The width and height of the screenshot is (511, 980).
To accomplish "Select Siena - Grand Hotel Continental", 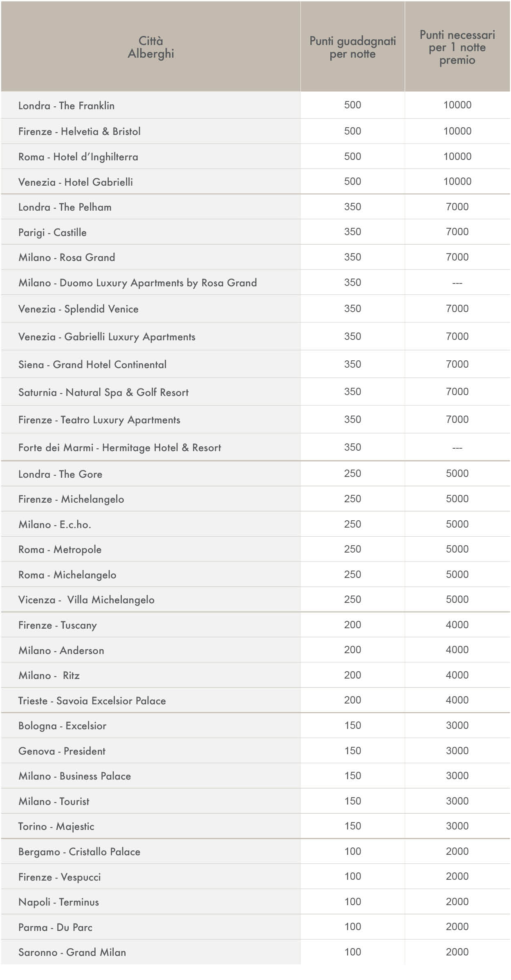I will (x=92, y=364).
